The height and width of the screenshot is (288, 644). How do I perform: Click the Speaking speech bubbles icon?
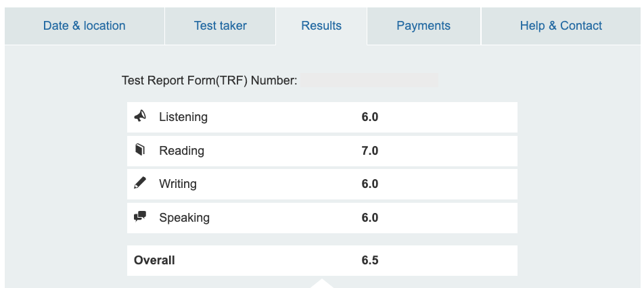(140, 217)
